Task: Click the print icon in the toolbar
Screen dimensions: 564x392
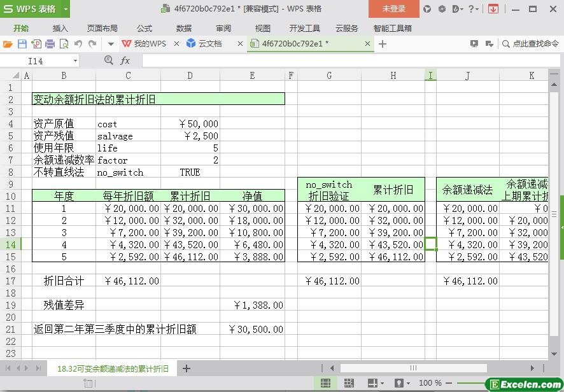Action: click(x=50, y=44)
